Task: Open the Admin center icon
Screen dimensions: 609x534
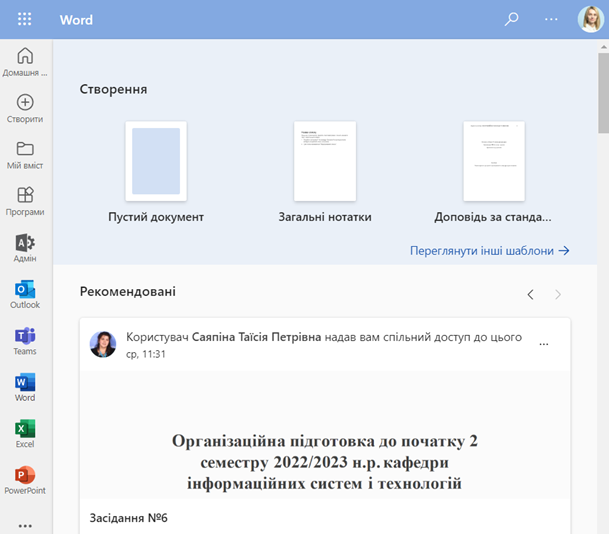Action: tap(25, 247)
